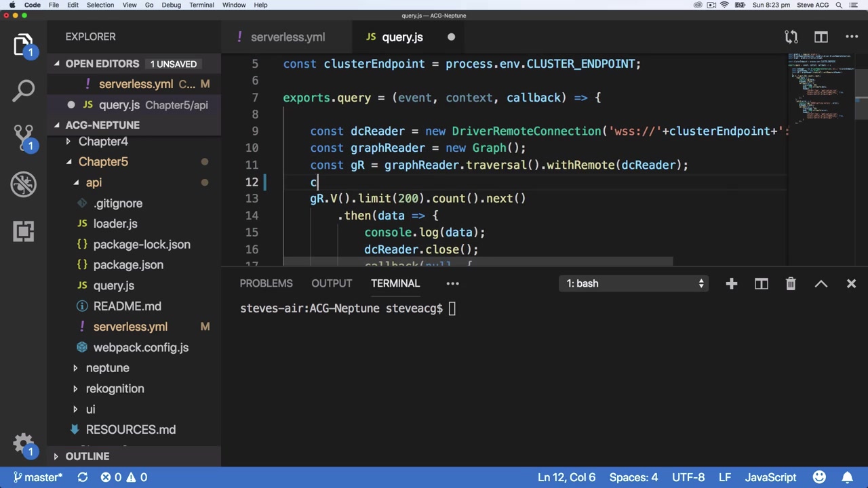Expand the neptune folder
This screenshot has height=488, width=868.
tap(107, 368)
